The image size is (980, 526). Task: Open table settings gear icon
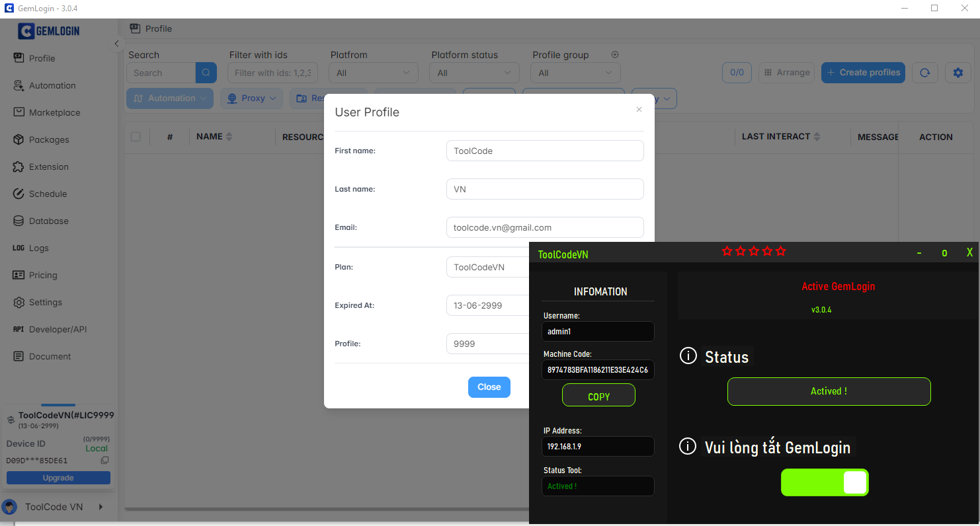click(958, 73)
